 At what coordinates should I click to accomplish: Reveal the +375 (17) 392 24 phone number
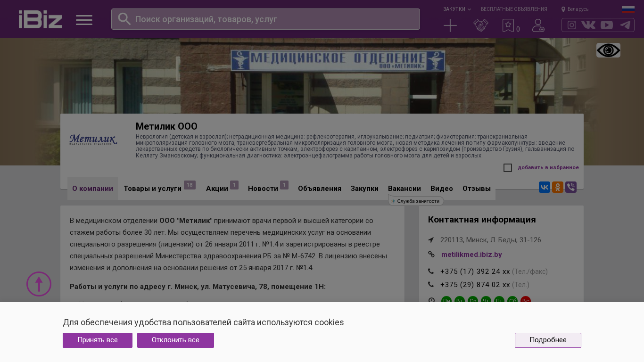[x=475, y=271]
